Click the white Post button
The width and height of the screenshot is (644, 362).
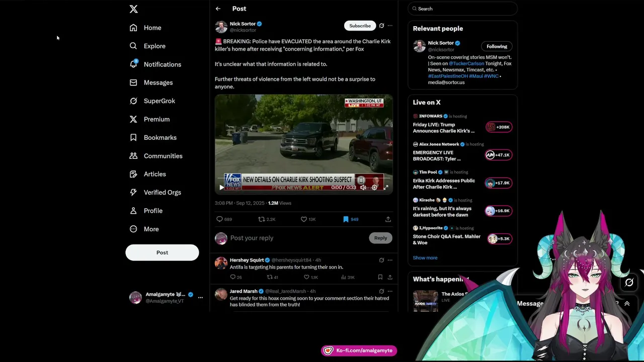[162, 252]
